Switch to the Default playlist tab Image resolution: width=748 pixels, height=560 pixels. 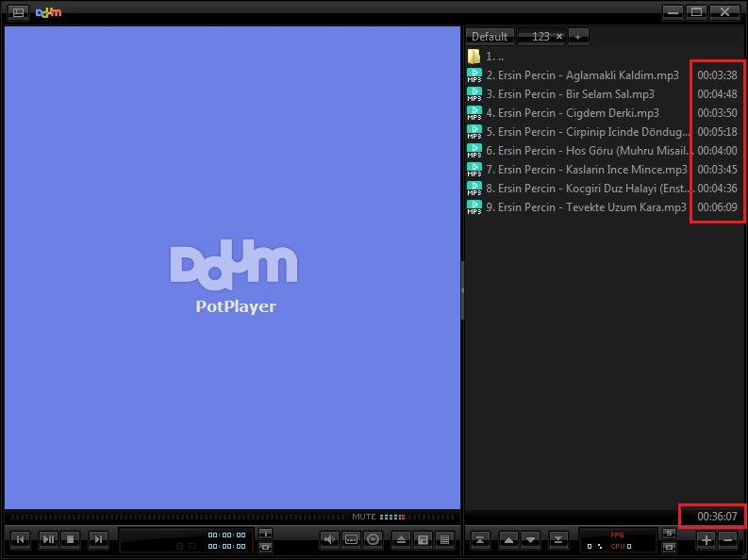[490, 37]
